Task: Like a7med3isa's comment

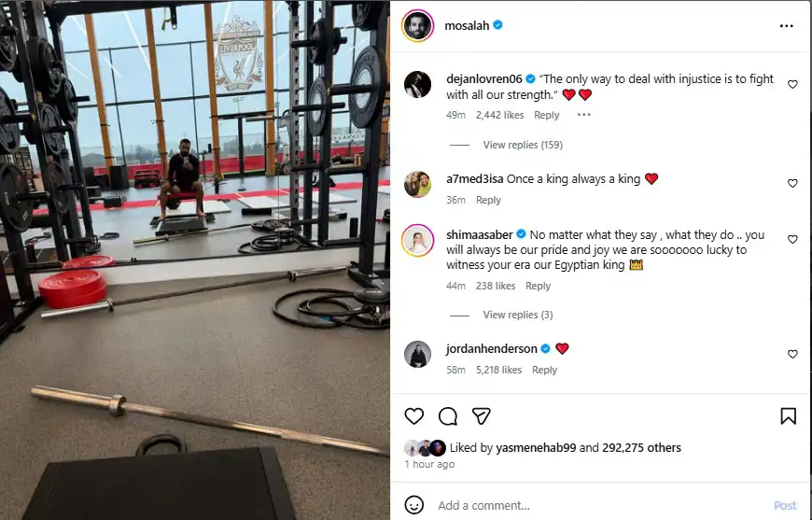Action: click(792, 183)
